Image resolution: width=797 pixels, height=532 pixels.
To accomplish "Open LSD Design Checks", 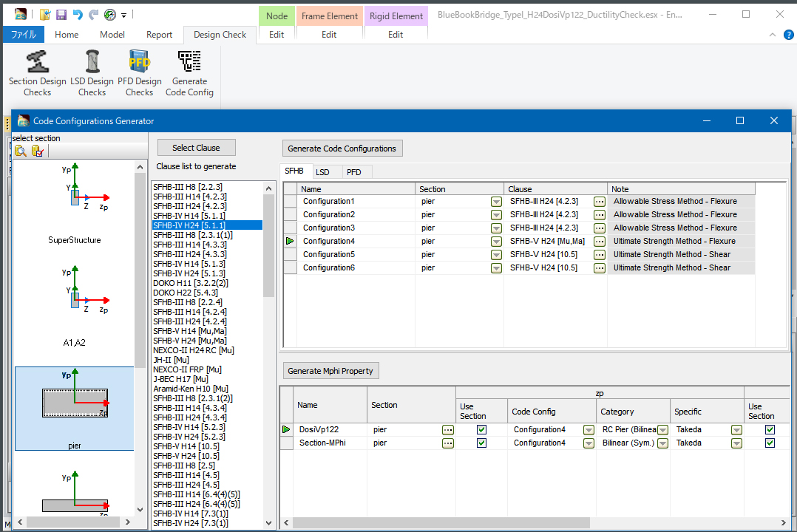I will click(92, 74).
